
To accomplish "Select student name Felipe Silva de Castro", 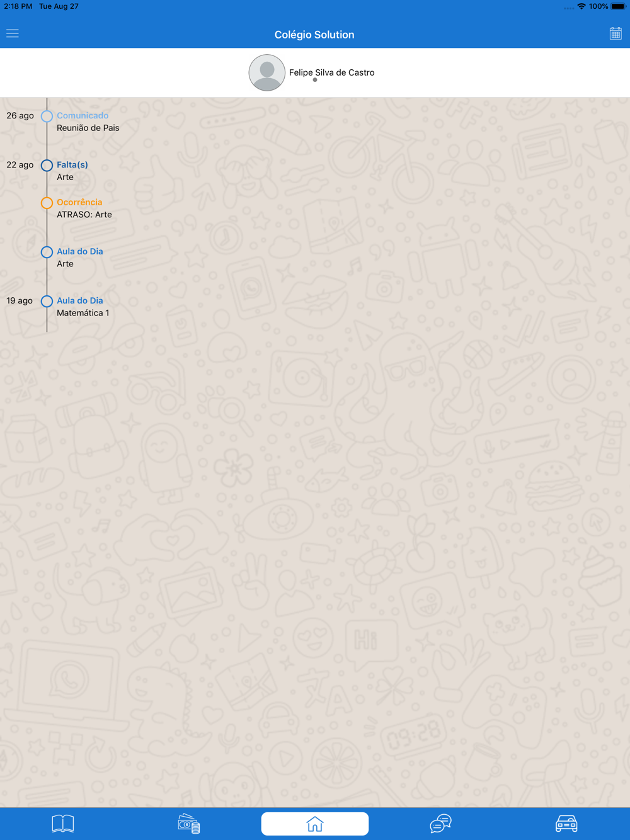I will (x=332, y=72).
